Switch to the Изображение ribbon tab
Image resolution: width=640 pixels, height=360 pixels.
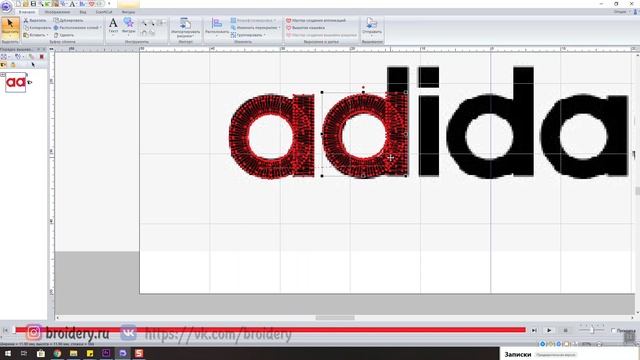[x=57, y=12]
